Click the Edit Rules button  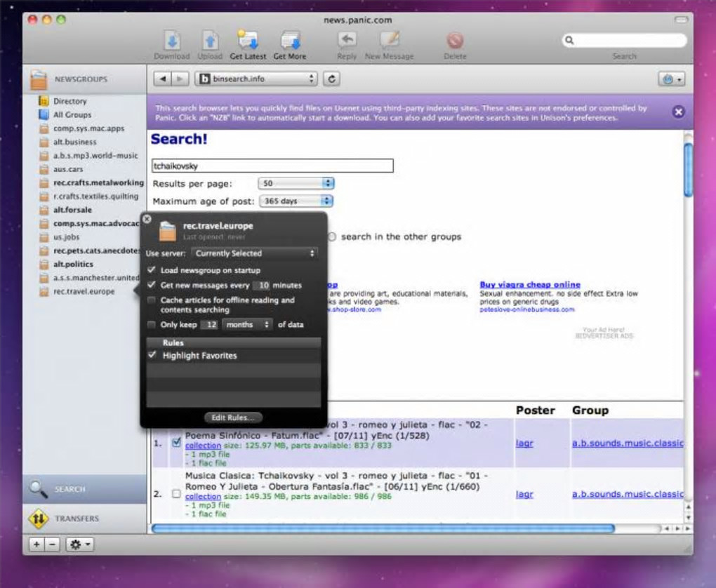[233, 417]
